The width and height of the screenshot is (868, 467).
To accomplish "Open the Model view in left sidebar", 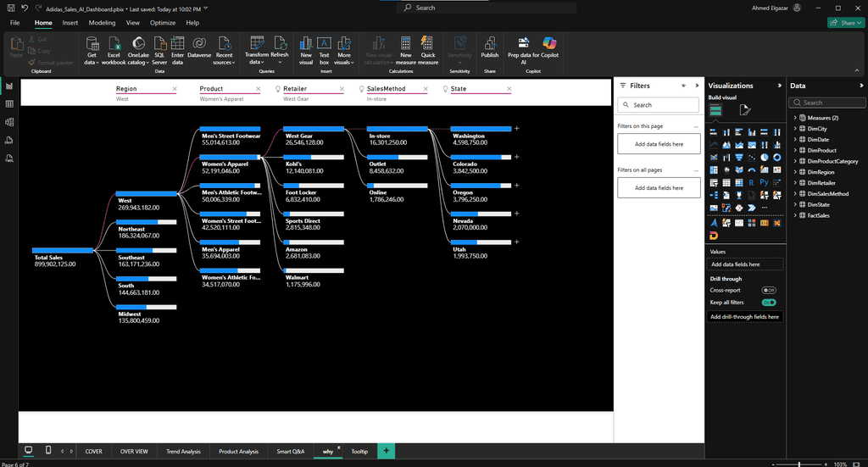I will tap(9, 122).
